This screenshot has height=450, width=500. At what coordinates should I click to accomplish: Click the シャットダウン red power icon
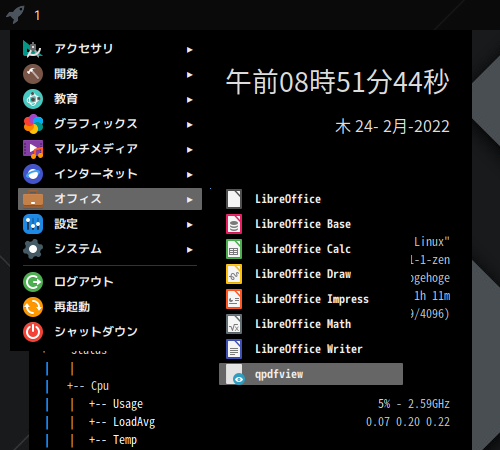(x=33, y=332)
